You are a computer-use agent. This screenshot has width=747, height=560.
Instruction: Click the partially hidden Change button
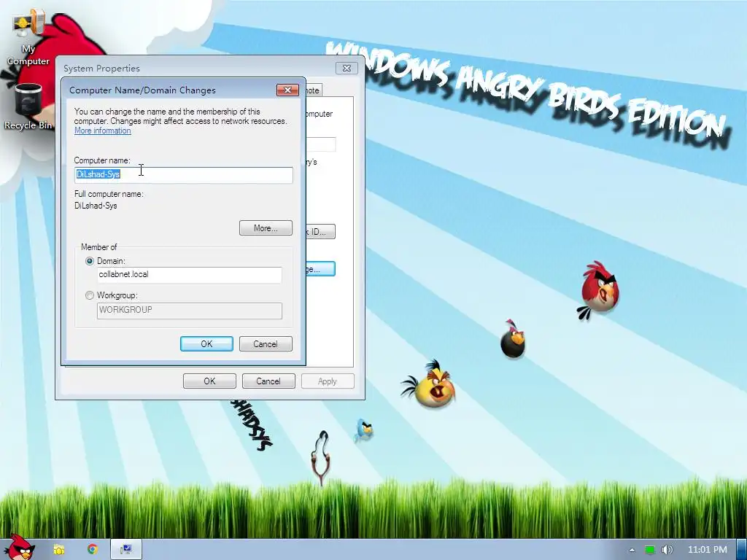pos(321,269)
